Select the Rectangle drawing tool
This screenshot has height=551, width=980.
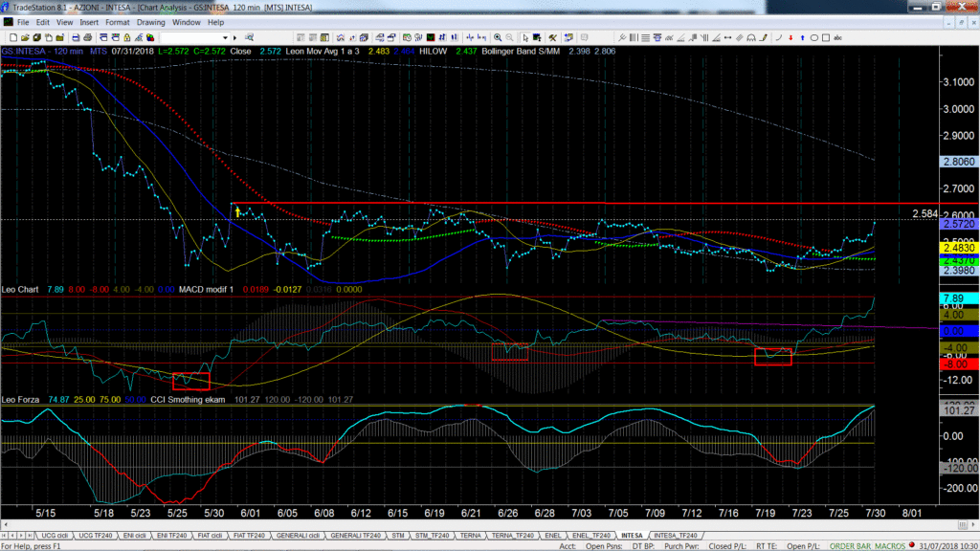[x=826, y=38]
